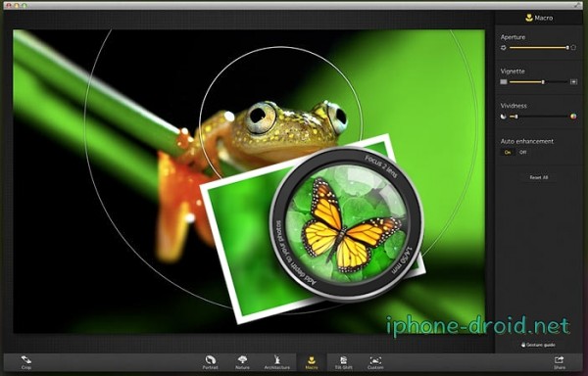Open the Custom focus mode

click(375, 362)
